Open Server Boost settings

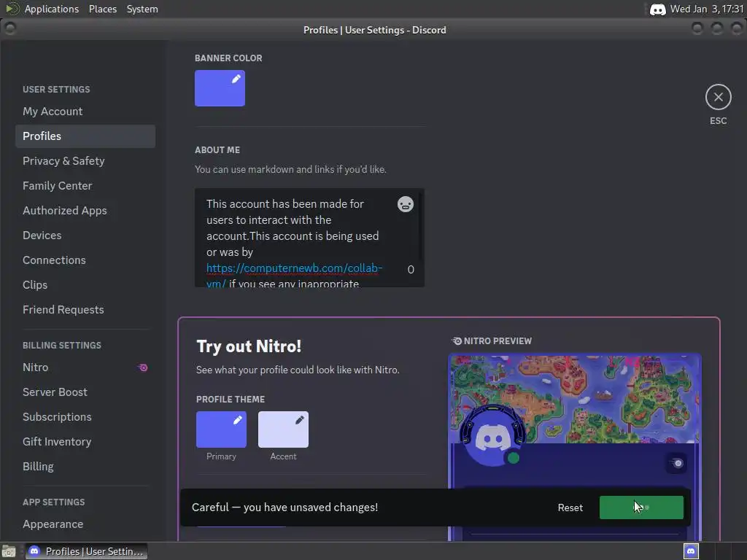pos(85,392)
